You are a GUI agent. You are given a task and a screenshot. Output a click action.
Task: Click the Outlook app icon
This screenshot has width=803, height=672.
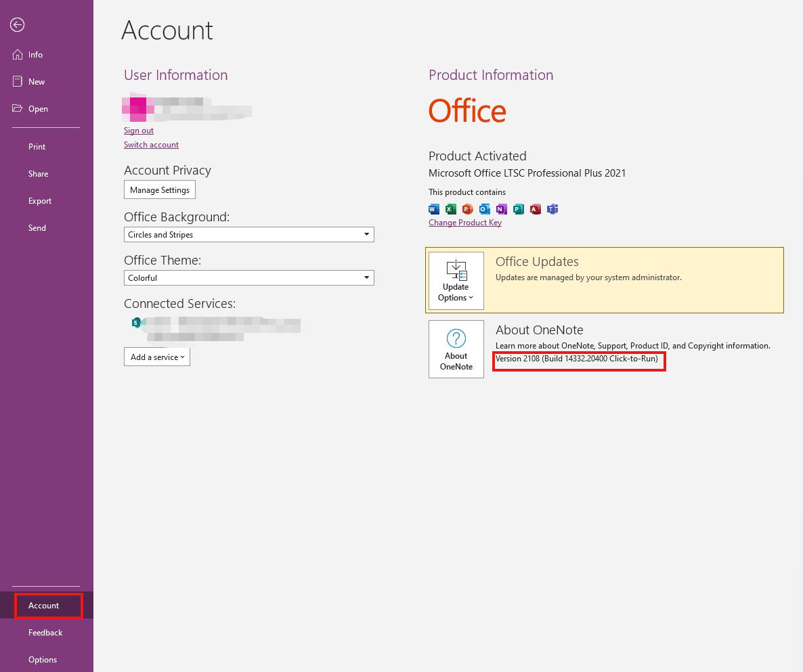click(x=485, y=209)
